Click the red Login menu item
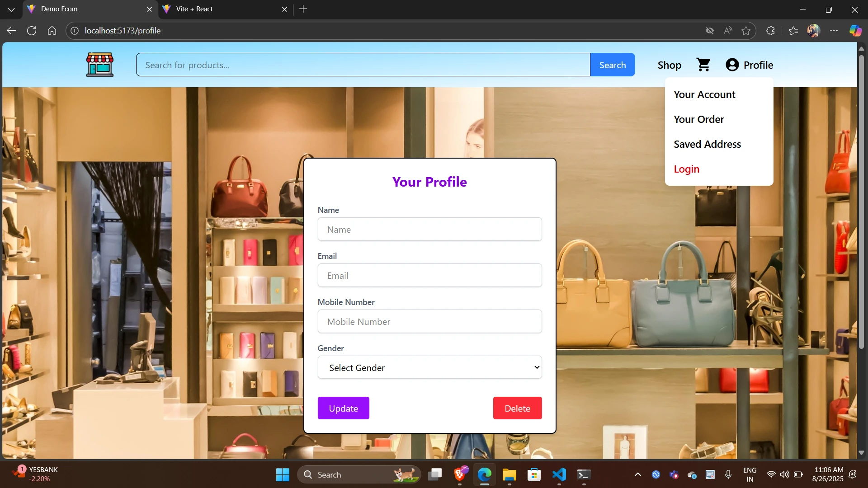 [686, 169]
